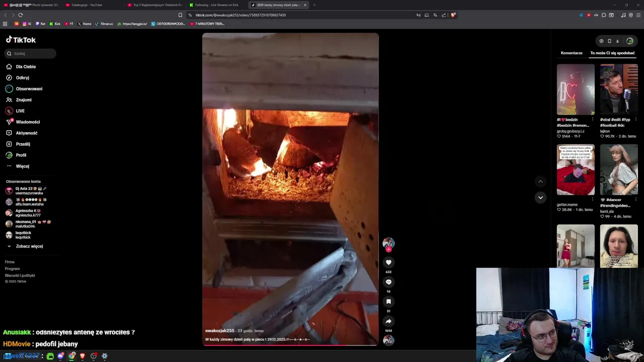This screenshot has height=362, width=644.
Task: Click download desktop app icon
Action: click(617, 41)
